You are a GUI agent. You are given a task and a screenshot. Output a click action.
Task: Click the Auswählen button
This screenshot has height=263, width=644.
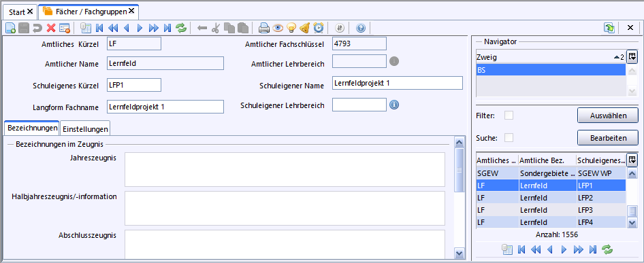point(608,116)
